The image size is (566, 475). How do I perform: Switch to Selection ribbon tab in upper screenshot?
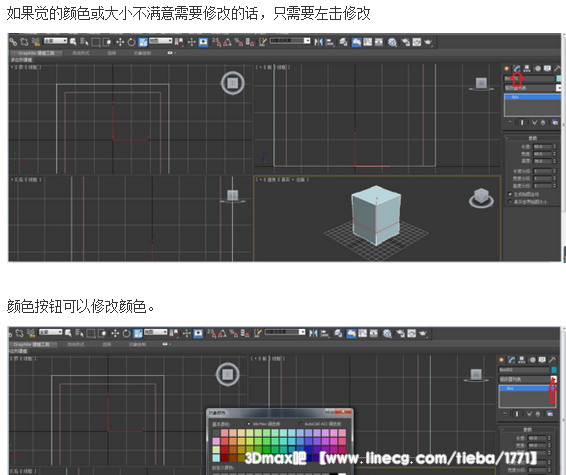[x=112, y=53]
